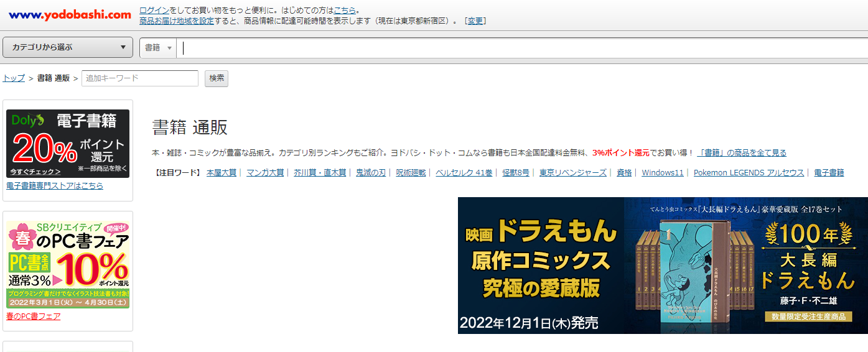The width and height of the screenshot is (868, 352).
Task: Select the マンガ大賞 keyword link
Action: coord(265,173)
